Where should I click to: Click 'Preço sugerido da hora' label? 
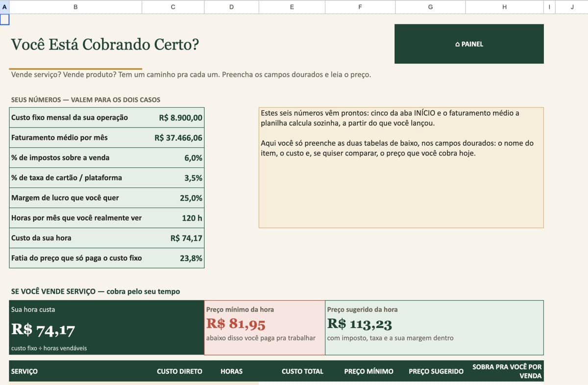(x=363, y=309)
